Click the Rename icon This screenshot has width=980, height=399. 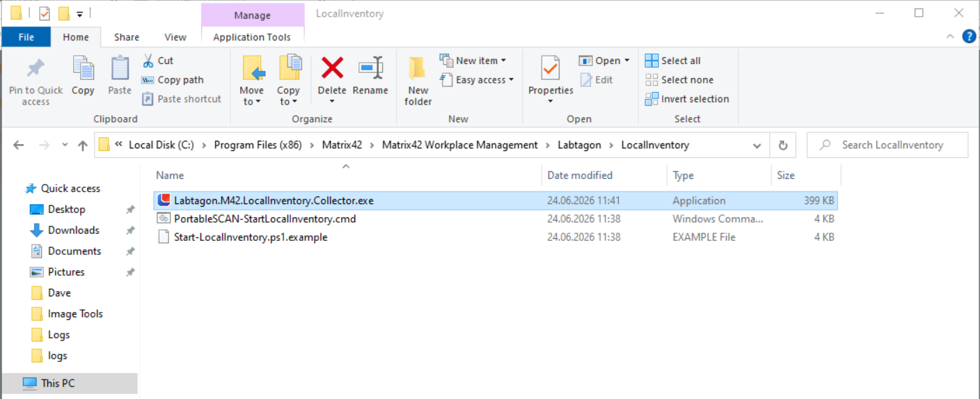(x=370, y=68)
